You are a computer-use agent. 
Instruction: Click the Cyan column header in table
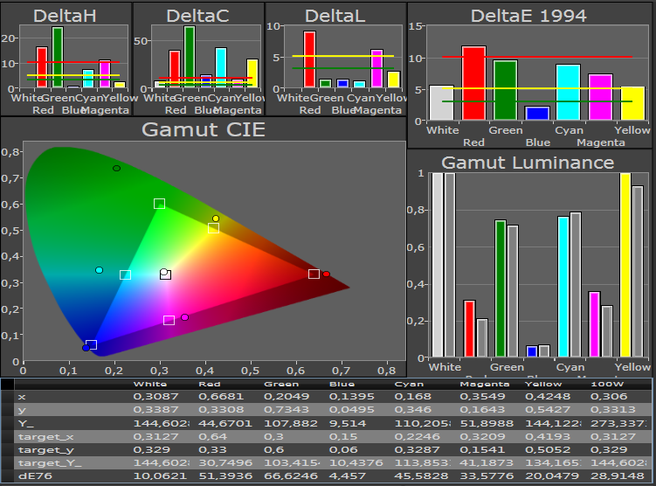pos(409,384)
